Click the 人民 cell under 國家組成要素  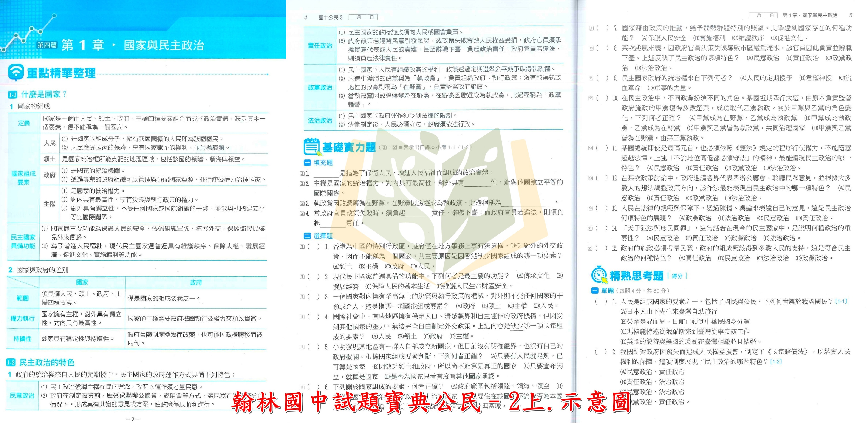[x=50, y=143]
